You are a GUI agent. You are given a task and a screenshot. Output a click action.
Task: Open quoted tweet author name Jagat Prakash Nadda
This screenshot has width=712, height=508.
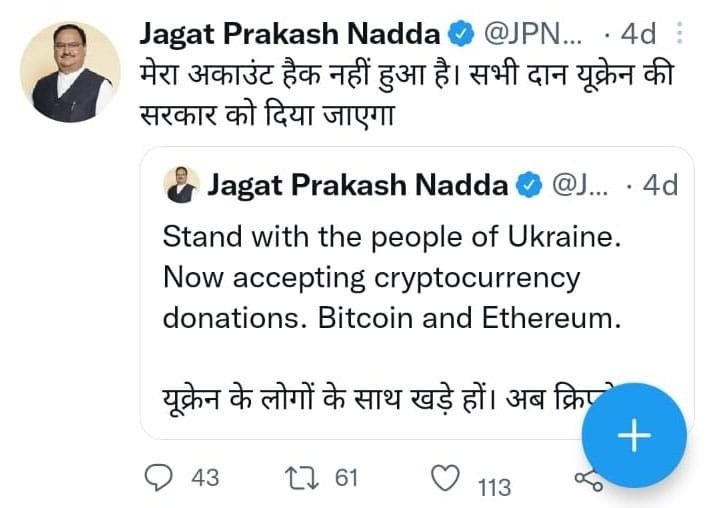358,185
